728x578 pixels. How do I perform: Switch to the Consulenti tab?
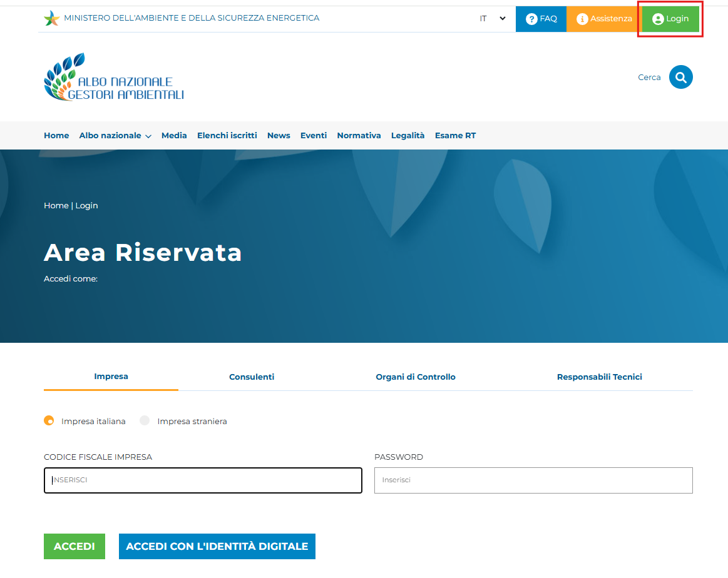click(x=252, y=377)
